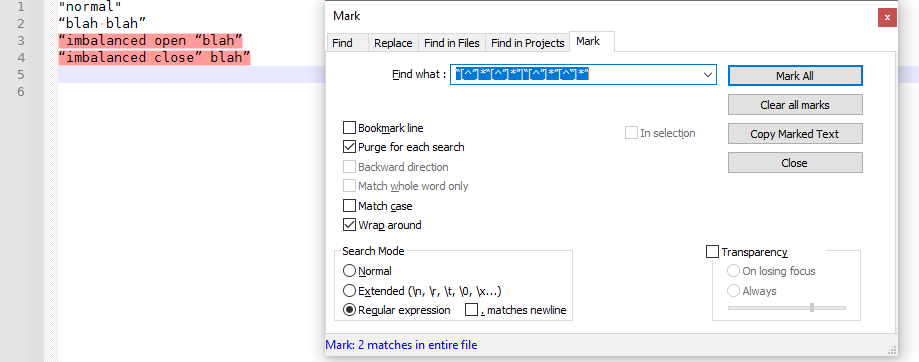This screenshot has height=362, width=919.
Task: Uncheck Purge for each search
Action: [349, 147]
